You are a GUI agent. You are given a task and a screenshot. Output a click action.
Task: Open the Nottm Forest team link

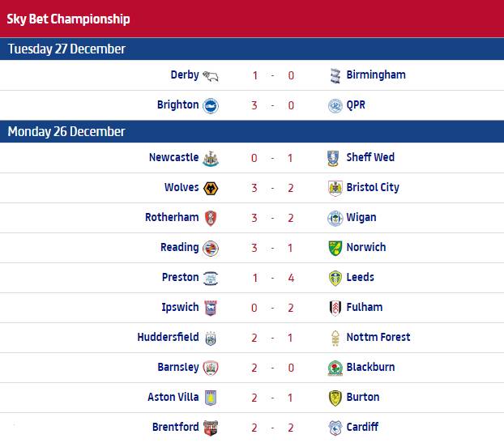tap(378, 337)
